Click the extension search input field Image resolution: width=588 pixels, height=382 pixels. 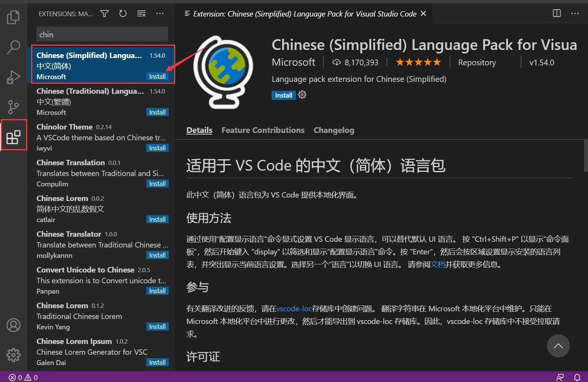coord(102,35)
